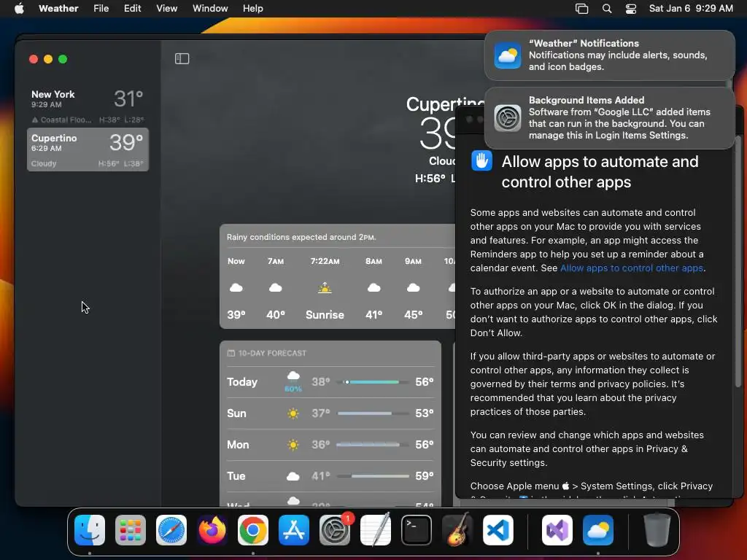Viewport: 747px width, 560px height.
Task: Click the sun icon in Sun row
Action: pos(293,413)
